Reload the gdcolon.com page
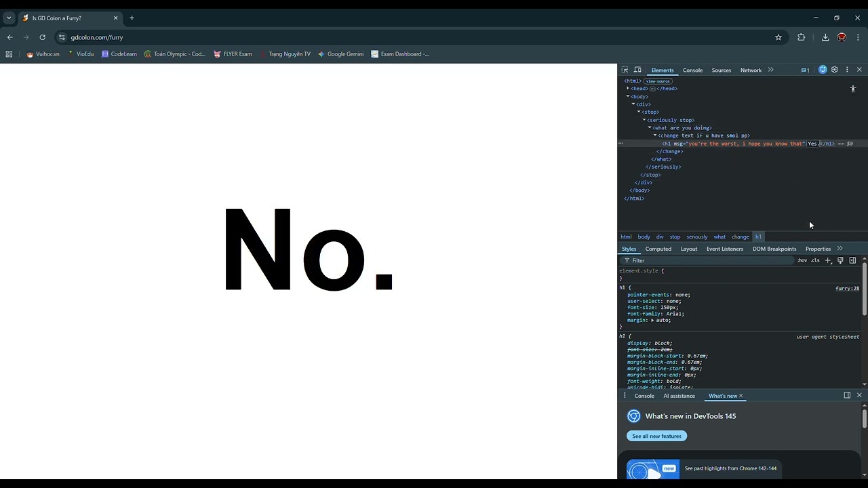Image resolution: width=868 pixels, height=488 pixels. click(x=42, y=37)
